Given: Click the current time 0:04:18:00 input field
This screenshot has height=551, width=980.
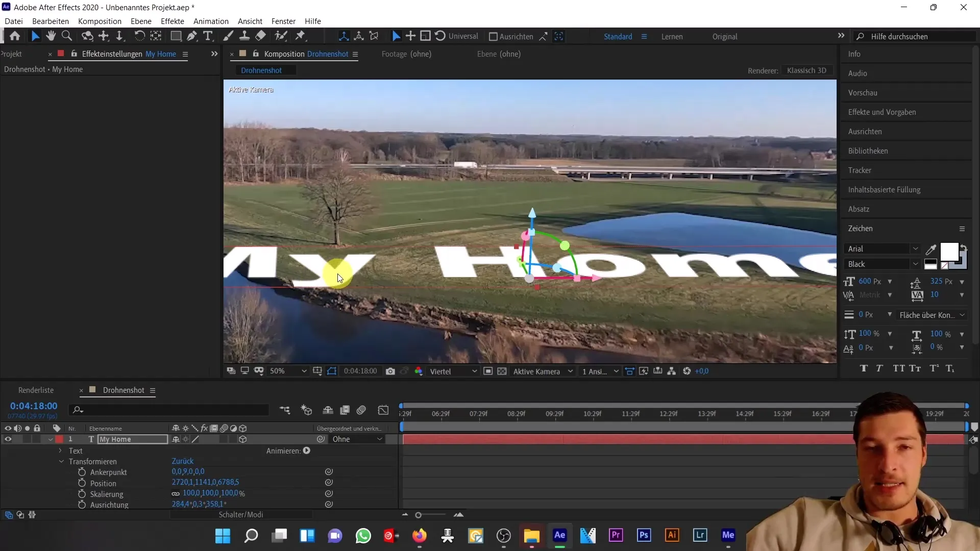Looking at the screenshot, I should (x=34, y=406).
